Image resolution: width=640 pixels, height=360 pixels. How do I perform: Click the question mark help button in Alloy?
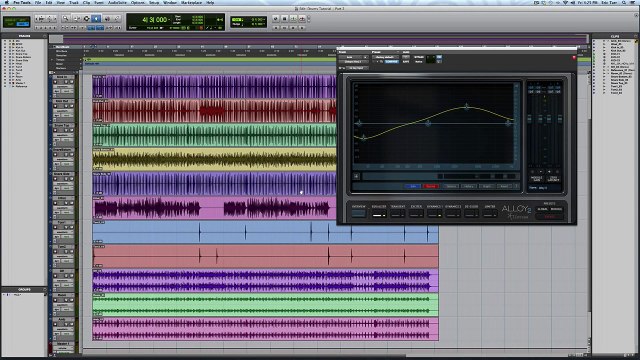(x=516, y=186)
